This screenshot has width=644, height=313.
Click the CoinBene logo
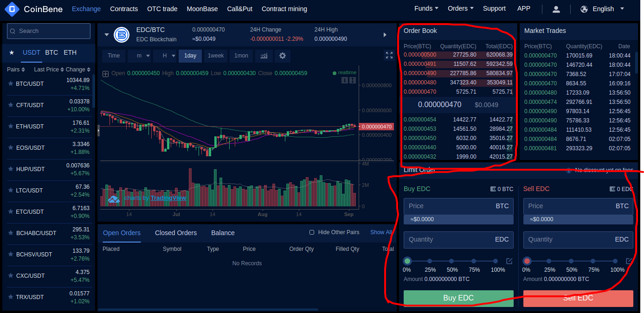pos(33,9)
